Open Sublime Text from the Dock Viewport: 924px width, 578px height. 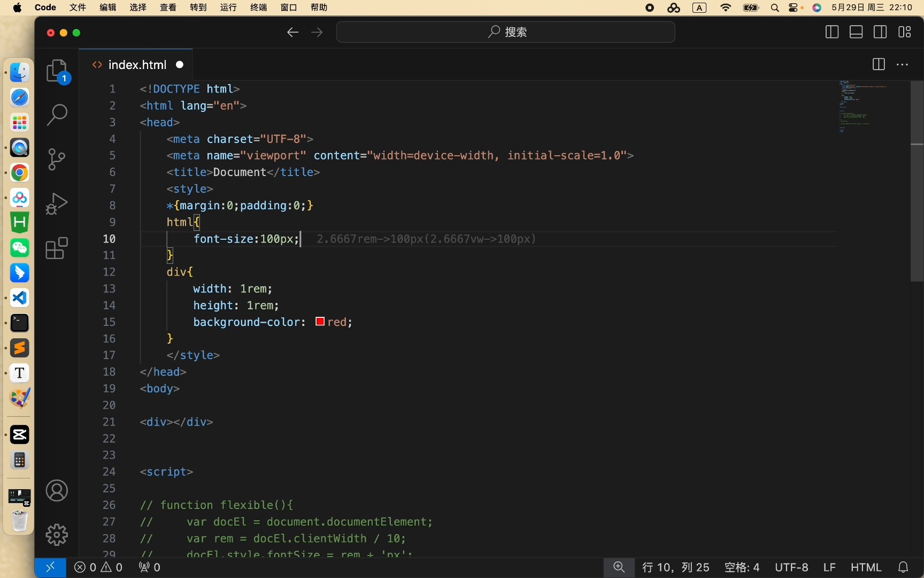pos(20,348)
